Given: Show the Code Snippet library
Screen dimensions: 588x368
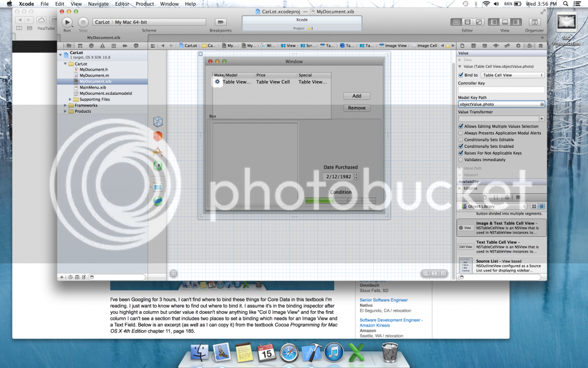Looking at the screenshot, I should (x=496, y=198).
